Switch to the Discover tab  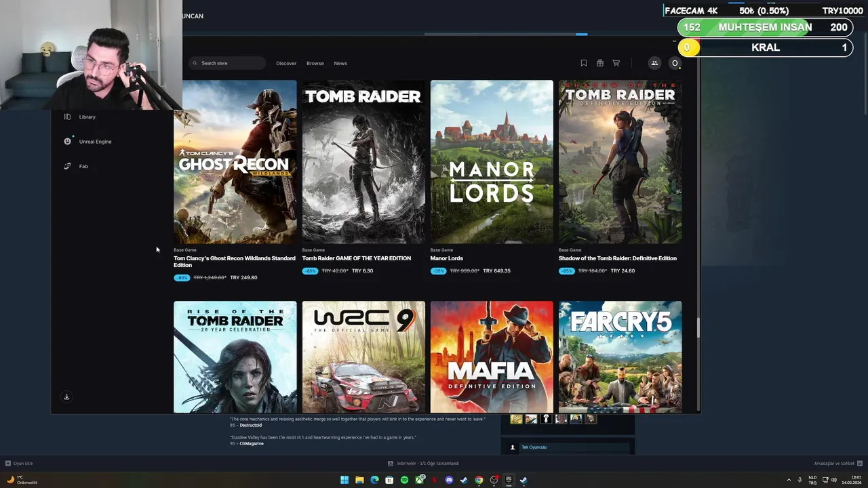click(x=286, y=63)
